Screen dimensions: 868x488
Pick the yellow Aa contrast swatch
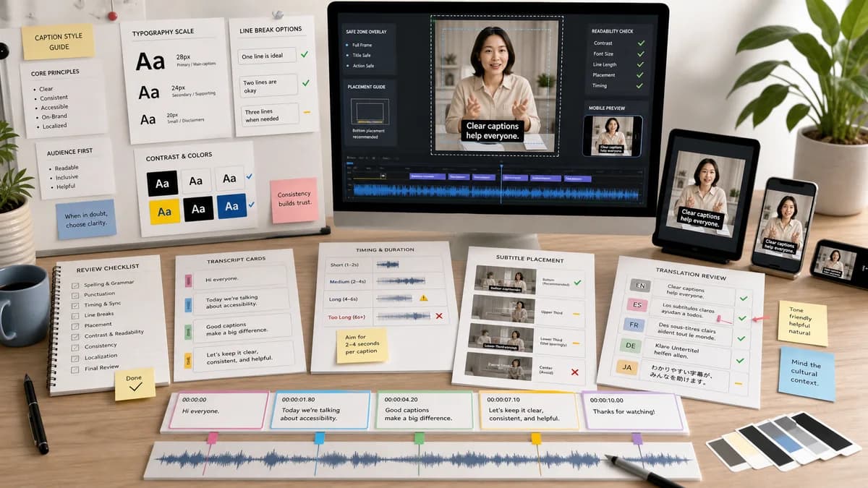[164, 211]
